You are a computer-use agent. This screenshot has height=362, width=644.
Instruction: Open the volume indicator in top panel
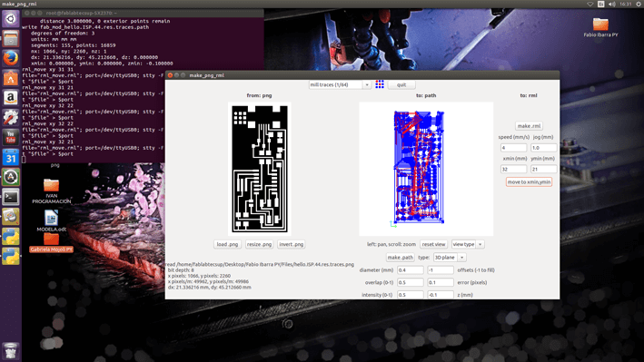(x=611, y=5)
